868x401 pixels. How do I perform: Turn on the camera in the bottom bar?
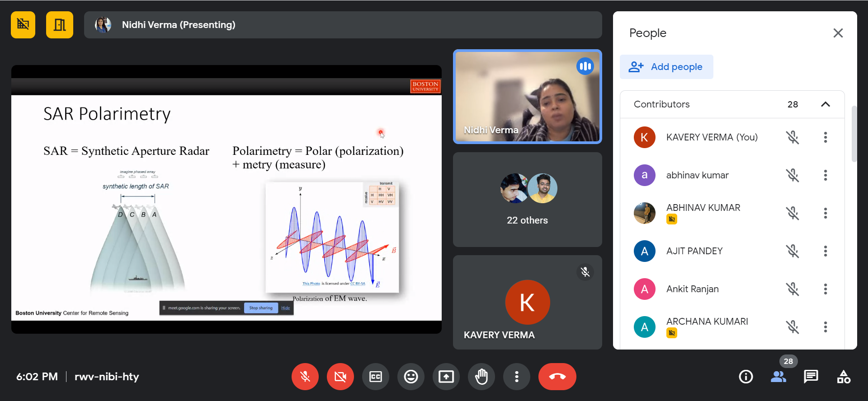click(x=340, y=377)
